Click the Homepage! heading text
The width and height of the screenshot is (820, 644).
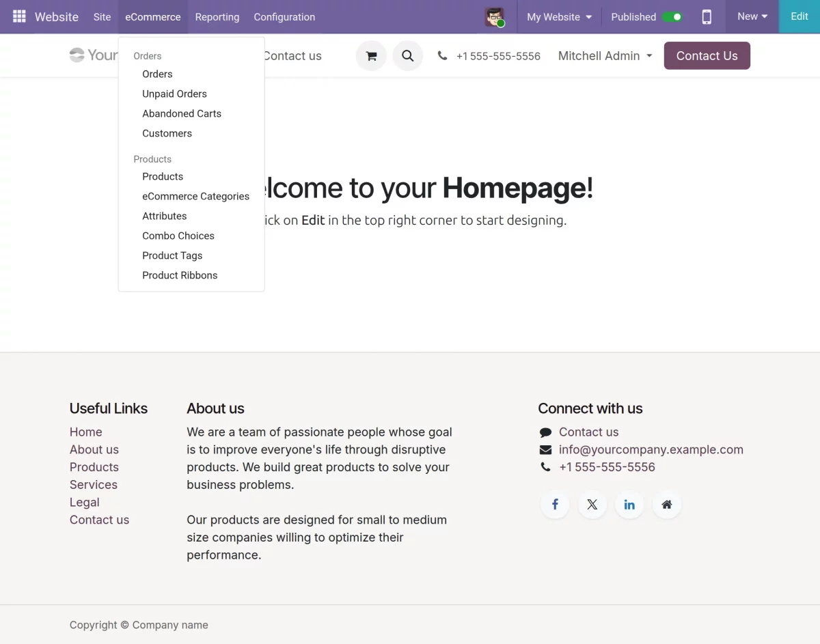click(518, 188)
